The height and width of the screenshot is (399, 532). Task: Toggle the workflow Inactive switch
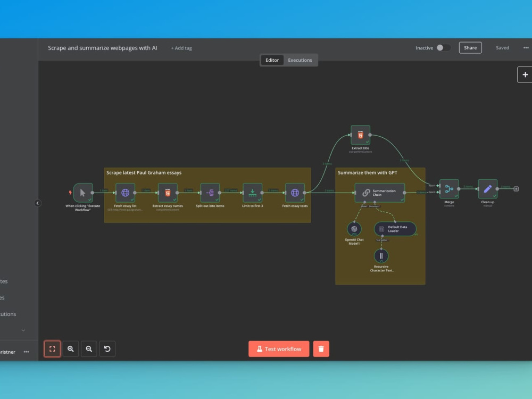click(x=444, y=48)
